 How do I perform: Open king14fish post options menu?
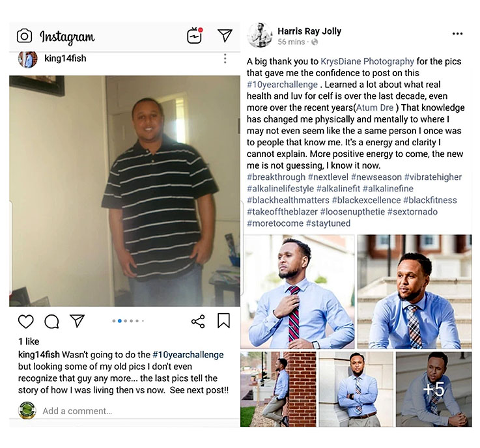pyautogui.click(x=225, y=59)
